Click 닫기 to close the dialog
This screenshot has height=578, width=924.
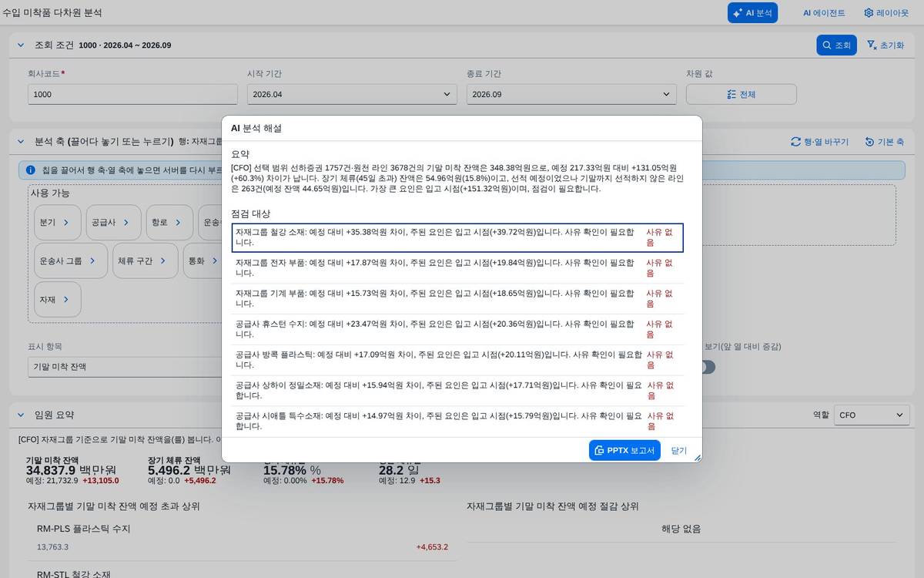click(678, 450)
